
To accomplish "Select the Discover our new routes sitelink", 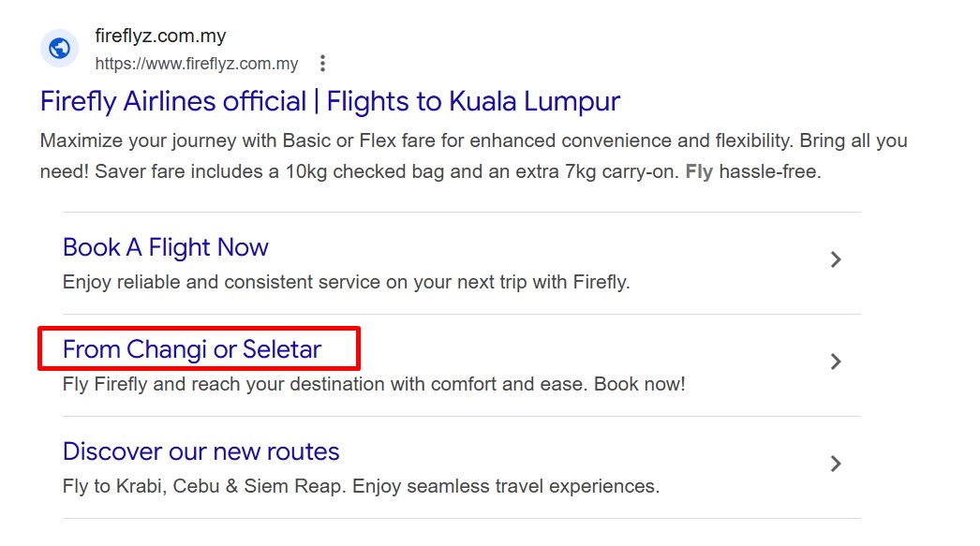I will coord(200,451).
